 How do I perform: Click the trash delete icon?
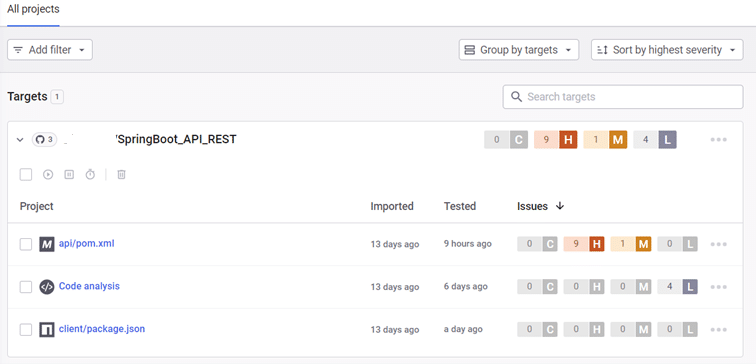pyautogui.click(x=122, y=175)
